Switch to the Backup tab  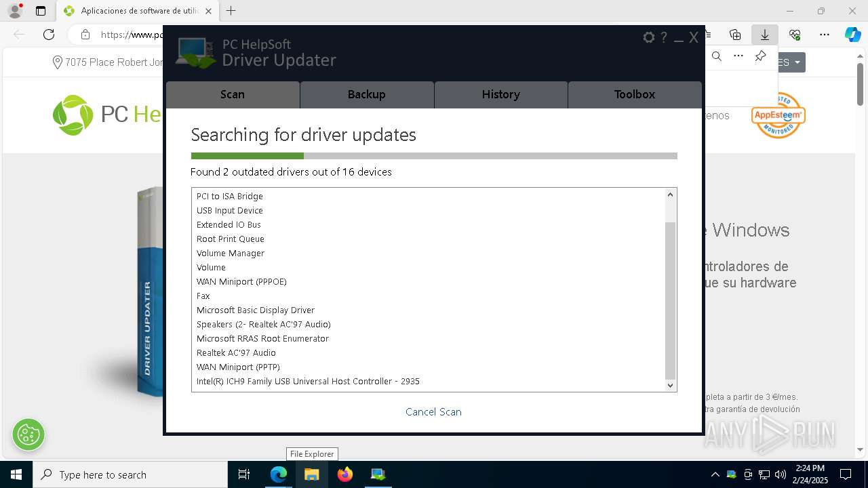pyautogui.click(x=367, y=95)
